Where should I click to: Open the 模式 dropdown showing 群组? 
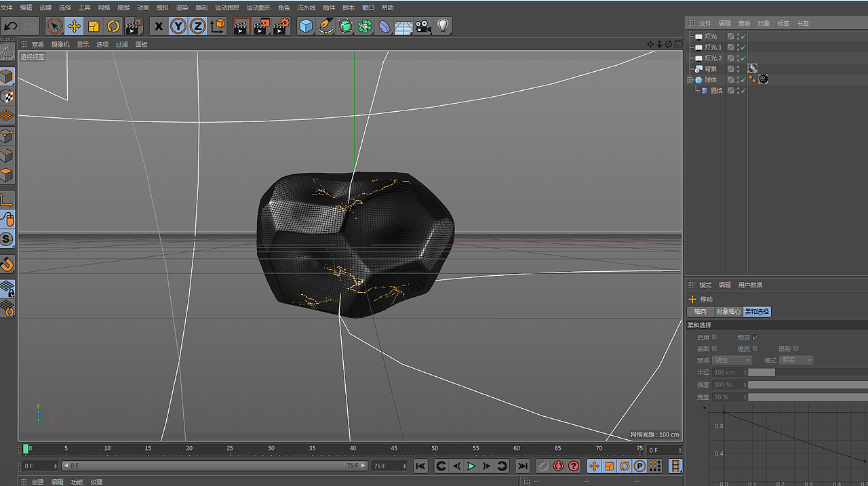pos(797,360)
